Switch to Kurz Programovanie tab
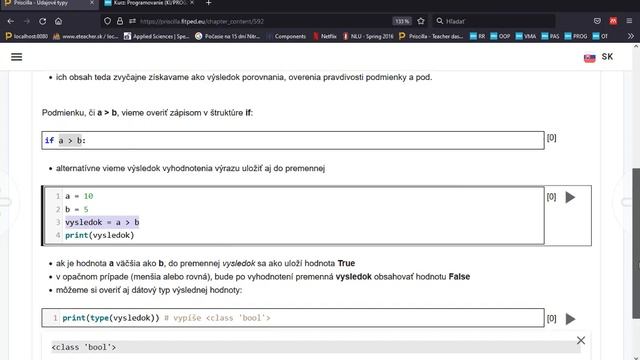 pyautogui.click(x=149, y=3)
